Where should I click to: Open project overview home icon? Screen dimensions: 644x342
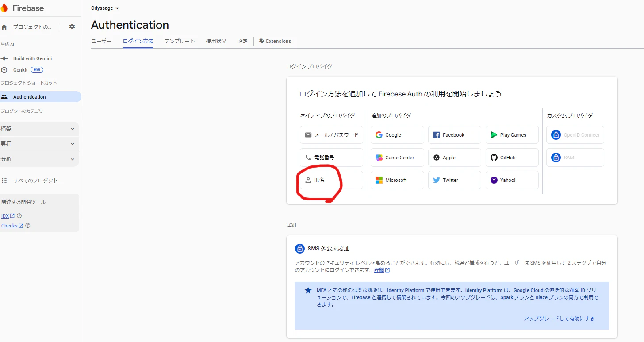tap(4, 27)
